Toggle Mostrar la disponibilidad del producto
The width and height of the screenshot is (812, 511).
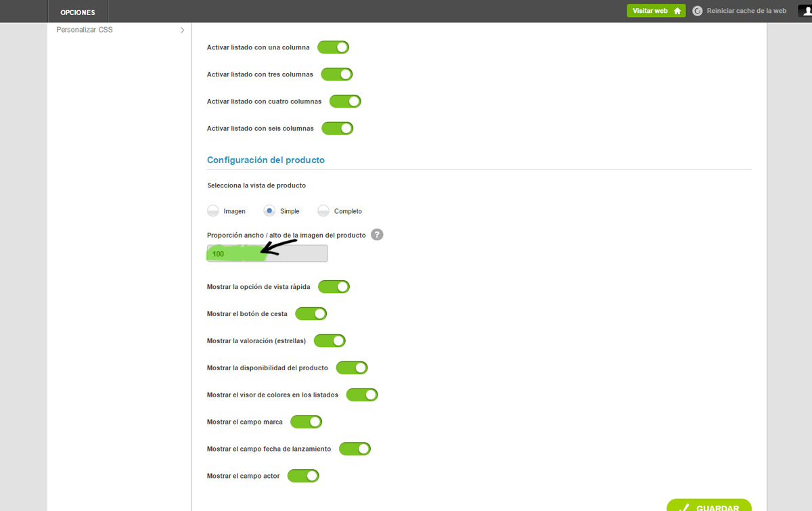352,368
